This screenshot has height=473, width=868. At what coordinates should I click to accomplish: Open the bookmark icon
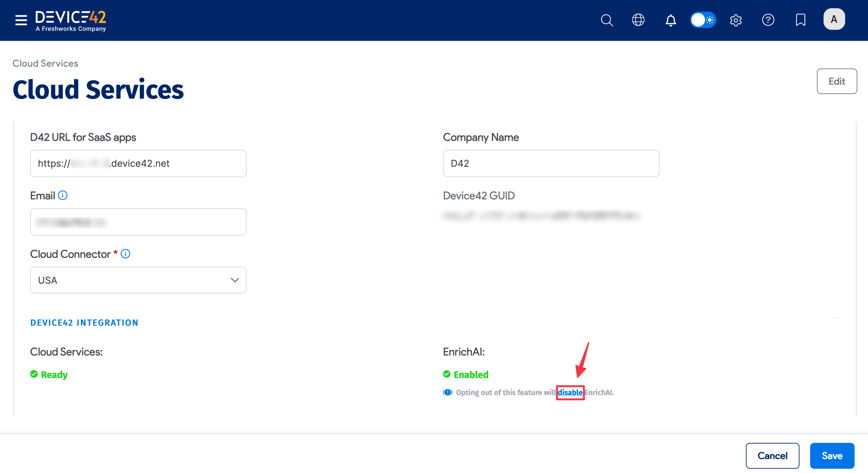(x=800, y=20)
